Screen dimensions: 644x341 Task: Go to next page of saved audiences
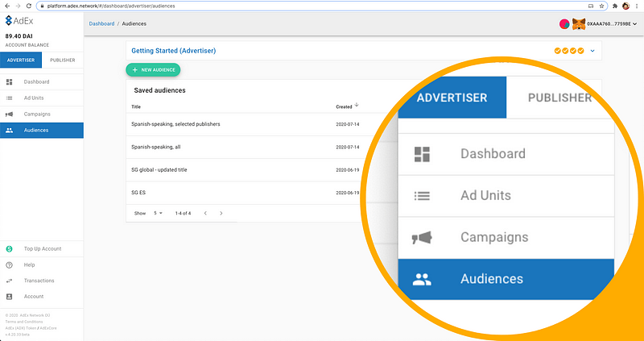click(x=221, y=213)
